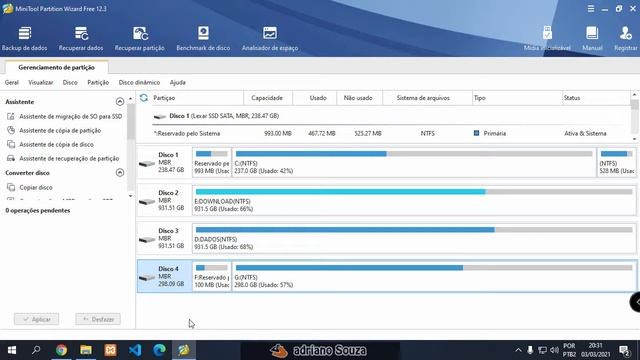Start Assistente de cópia de disco
The height and width of the screenshot is (360, 640).
(x=50, y=144)
